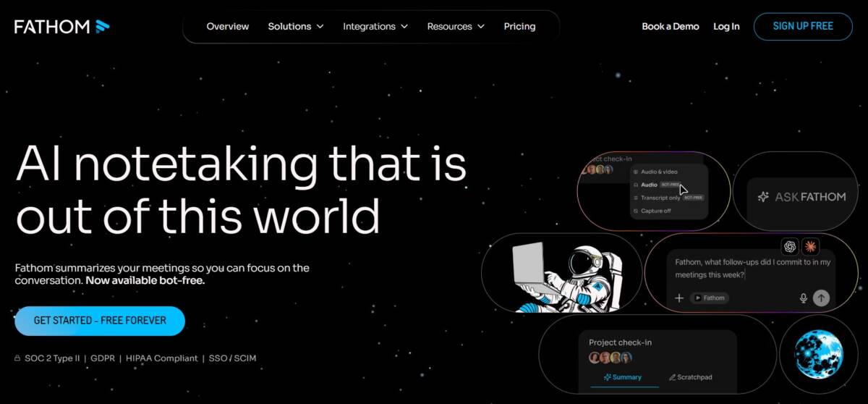868x404 pixels.
Task: Select the 'Audio' bot-free capture option
Action: [x=657, y=185]
